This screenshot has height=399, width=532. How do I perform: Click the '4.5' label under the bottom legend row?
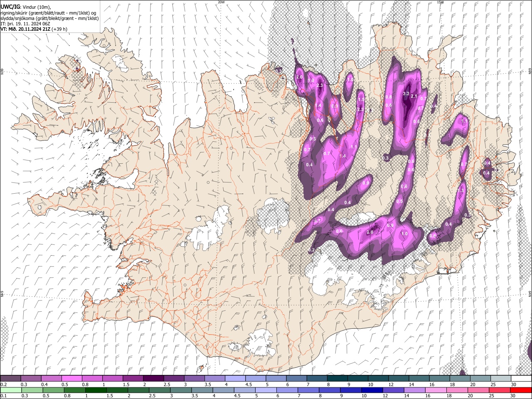click(238, 396)
